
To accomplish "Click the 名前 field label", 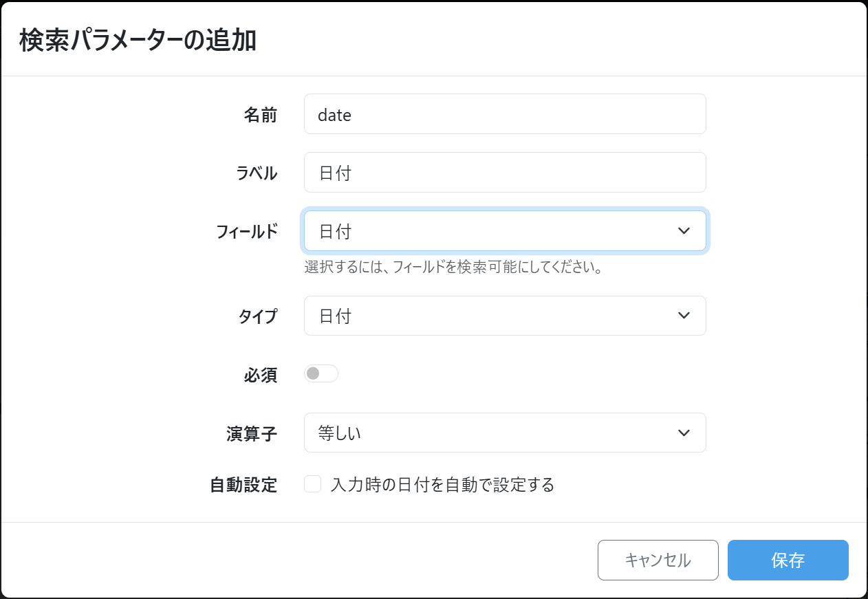I will click(x=260, y=115).
